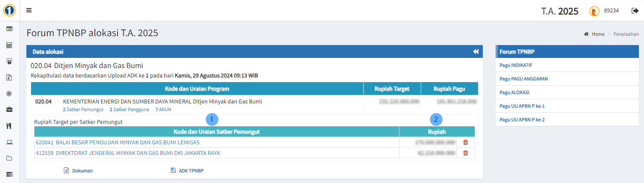This screenshot has width=644, height=183.
Task: Open the briefcase icon in sidebar
Action: click(9, 109)
